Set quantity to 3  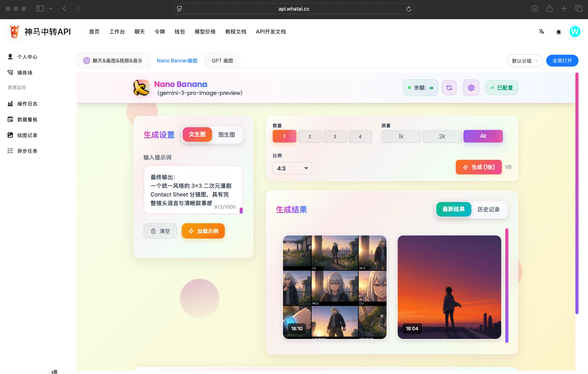[335, 136]
